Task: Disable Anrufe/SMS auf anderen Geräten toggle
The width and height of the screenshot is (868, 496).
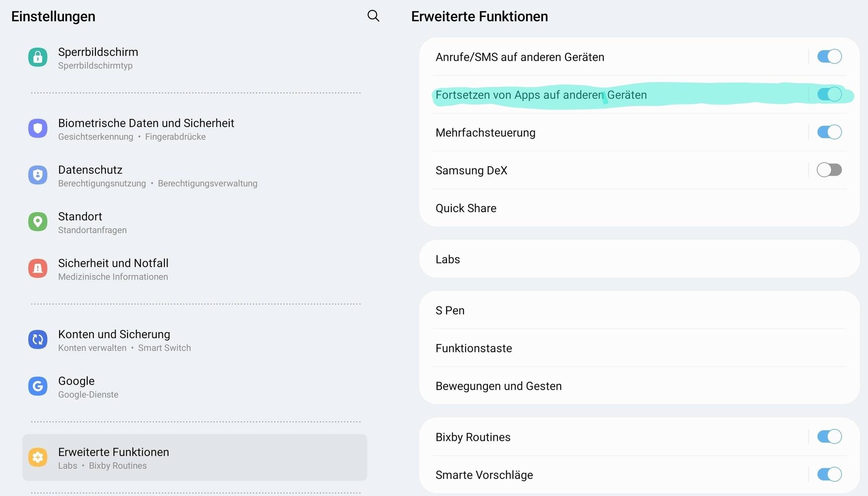Action: click(x=829, y=57)
